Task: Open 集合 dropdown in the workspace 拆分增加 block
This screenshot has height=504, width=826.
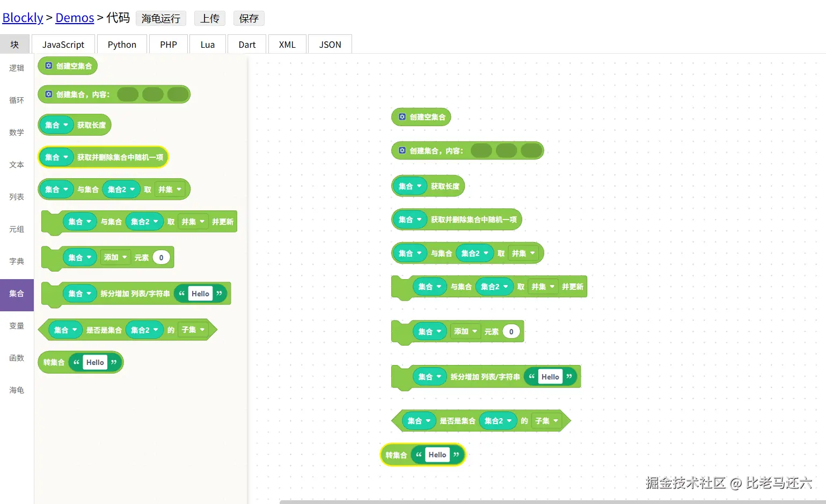Action: click(430, 377)
